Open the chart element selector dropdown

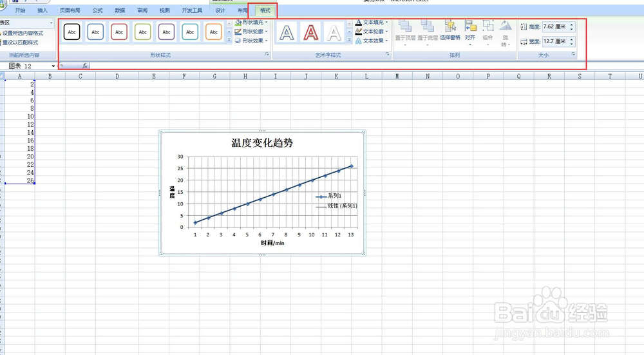[52, 23]
